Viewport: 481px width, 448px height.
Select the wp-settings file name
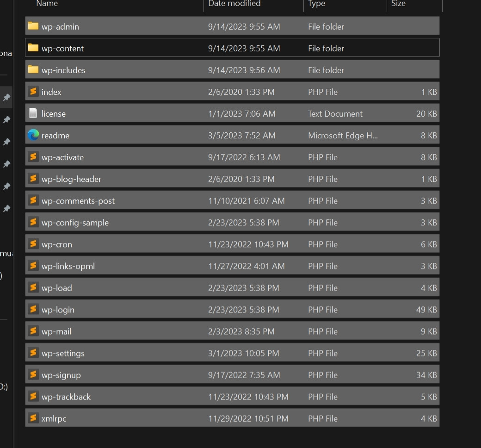[63, 353]
